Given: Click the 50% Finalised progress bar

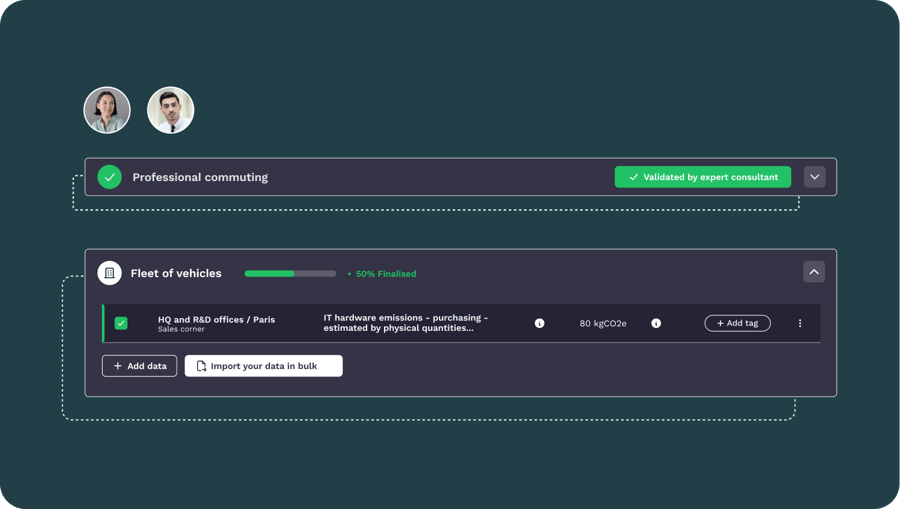Looking at the screenshot, I should pos(290,274).
